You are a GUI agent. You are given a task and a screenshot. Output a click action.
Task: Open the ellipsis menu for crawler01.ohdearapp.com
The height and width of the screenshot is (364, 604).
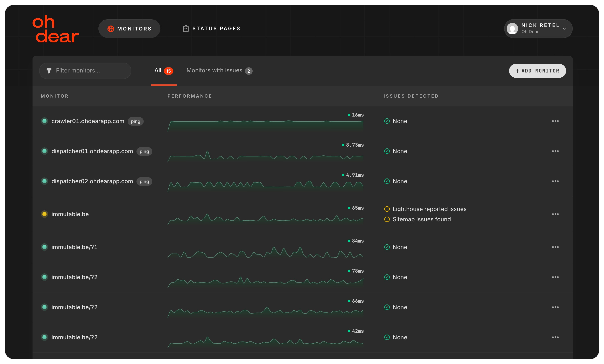click(555, 121)
